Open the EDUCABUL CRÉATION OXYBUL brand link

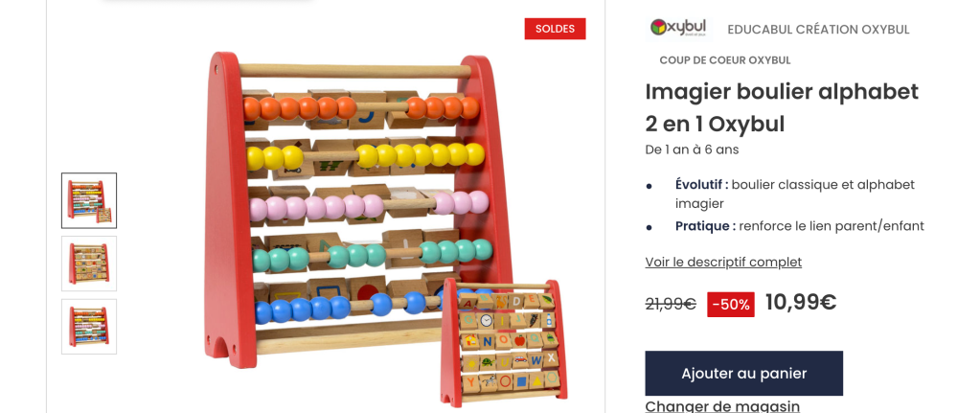click(818, 30)
